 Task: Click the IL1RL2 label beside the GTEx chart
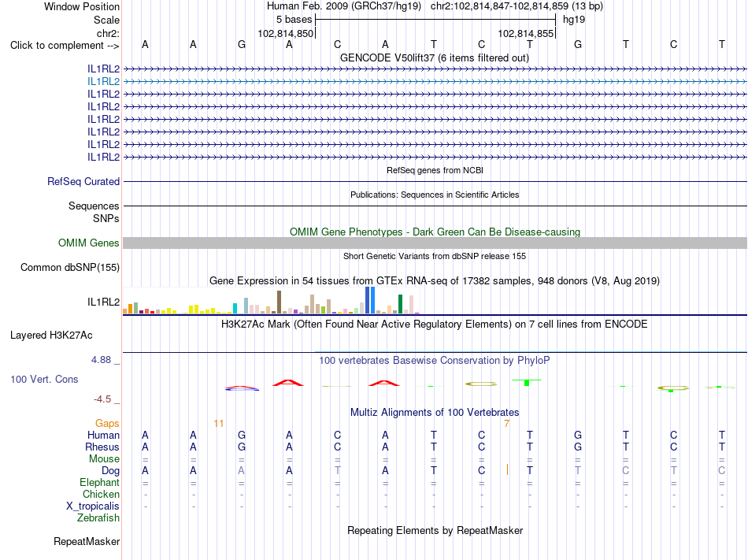pyautogui.click(x=103, y=302)
